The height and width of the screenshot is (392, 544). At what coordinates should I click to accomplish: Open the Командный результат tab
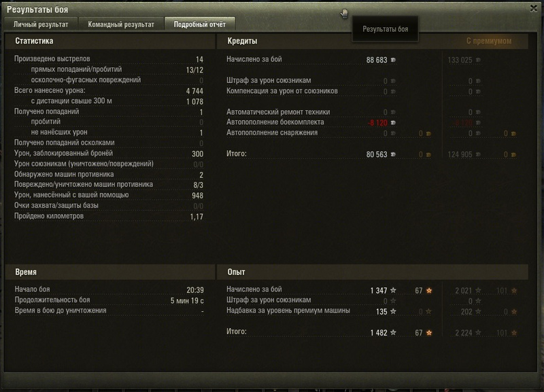(x=121, y=24)
